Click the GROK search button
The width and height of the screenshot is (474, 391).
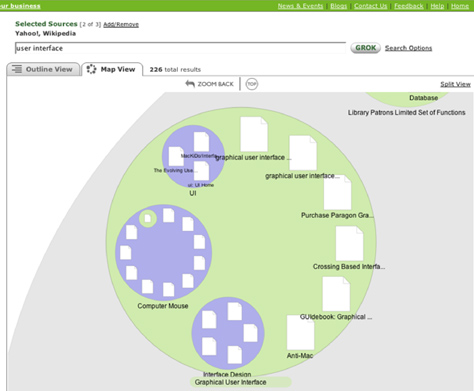pos(365,48)
